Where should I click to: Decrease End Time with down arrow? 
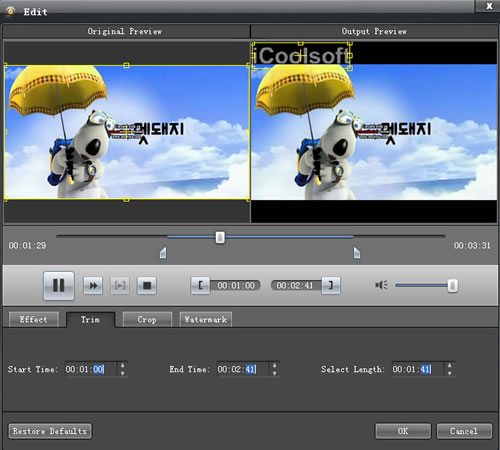(x=275, y=373)
